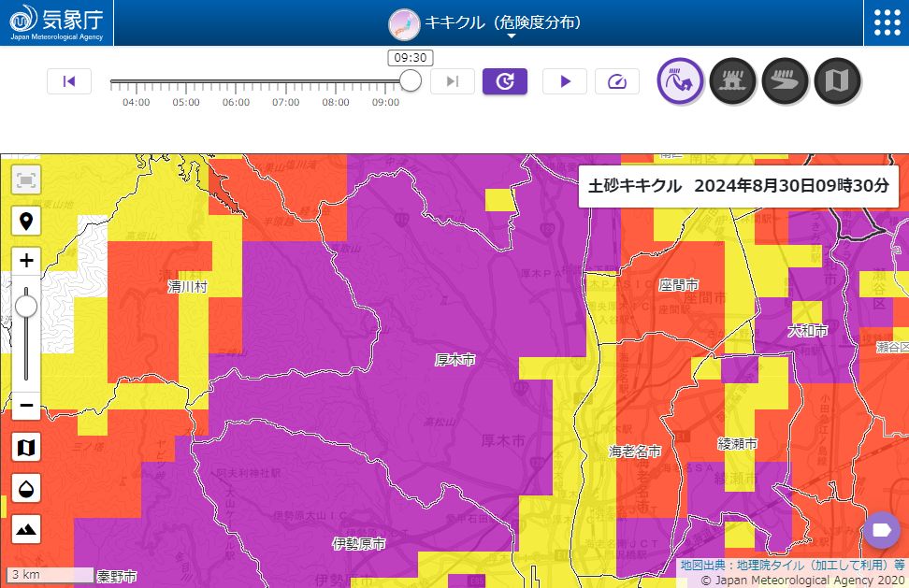Viewport: 909px width, 588px height.
Task: Toggle the legend tag button
Action: (880, 531)
